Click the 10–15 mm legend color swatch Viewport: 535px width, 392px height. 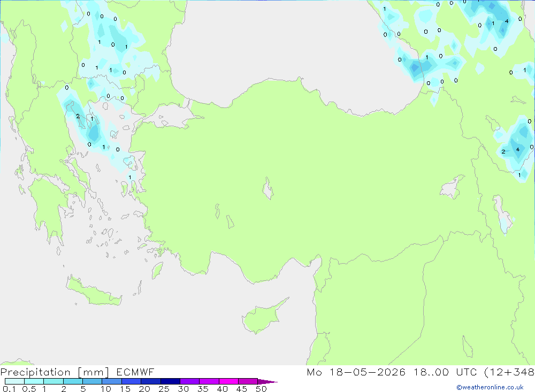[112, 381]
